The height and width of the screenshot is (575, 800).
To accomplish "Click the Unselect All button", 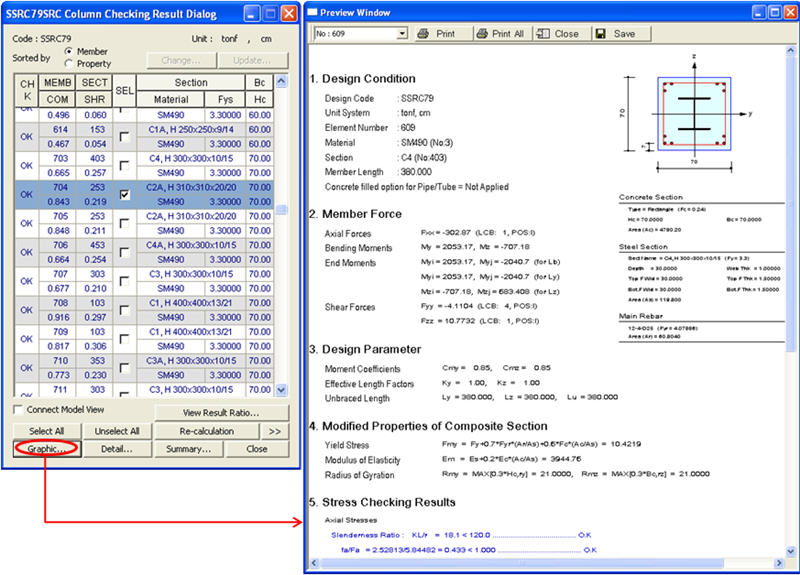I will (116, 431).
